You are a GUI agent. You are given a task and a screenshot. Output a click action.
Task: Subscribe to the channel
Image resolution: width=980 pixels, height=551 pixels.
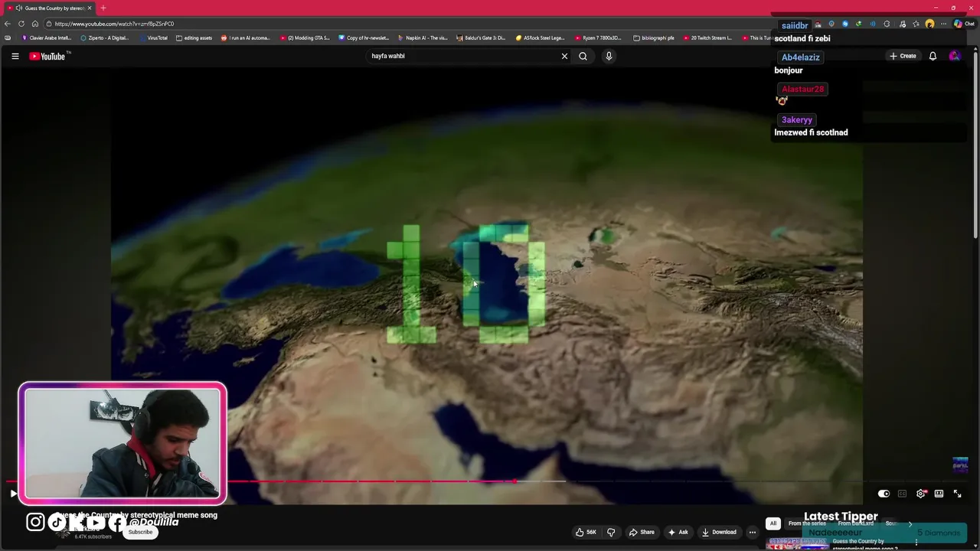point(140,532)
